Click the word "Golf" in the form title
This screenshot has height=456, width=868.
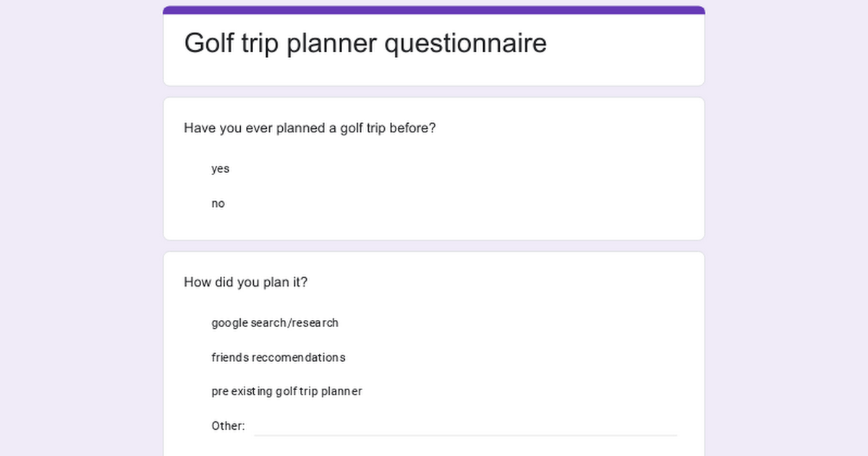pyautogui.click(x=210, y=43)
